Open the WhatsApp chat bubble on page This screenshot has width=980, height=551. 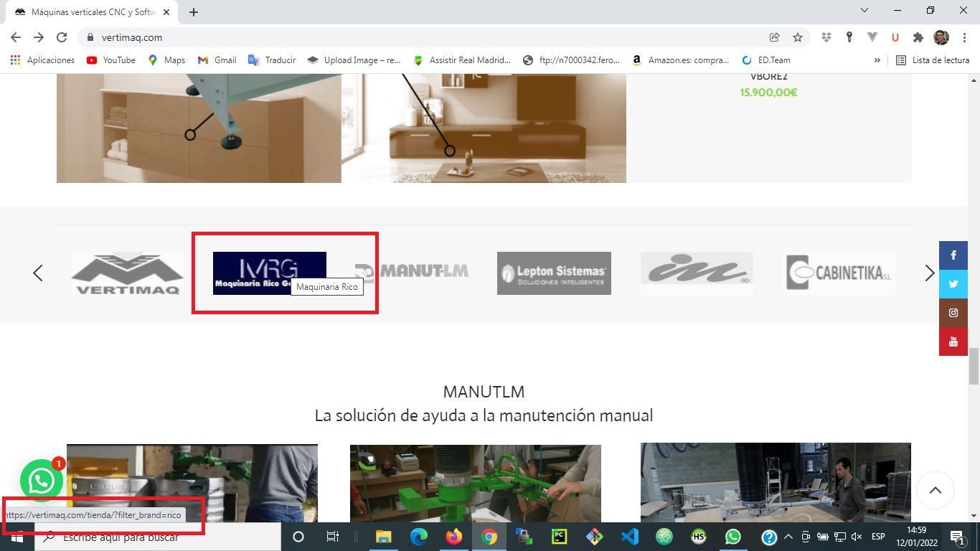pos(42,481)
